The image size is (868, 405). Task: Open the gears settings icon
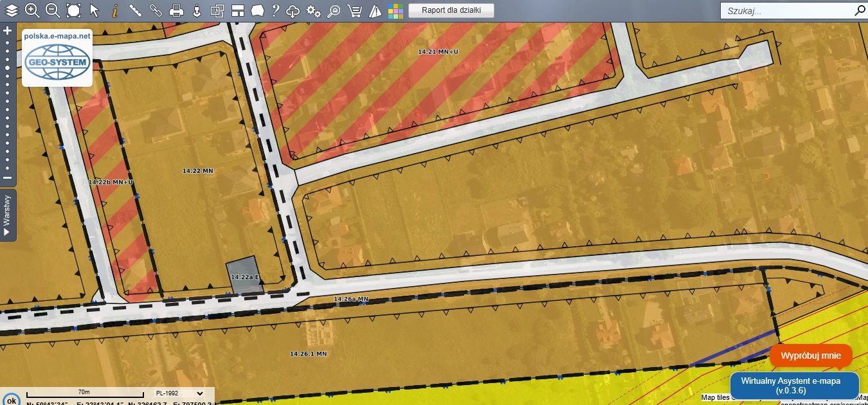tap(314, 10)
